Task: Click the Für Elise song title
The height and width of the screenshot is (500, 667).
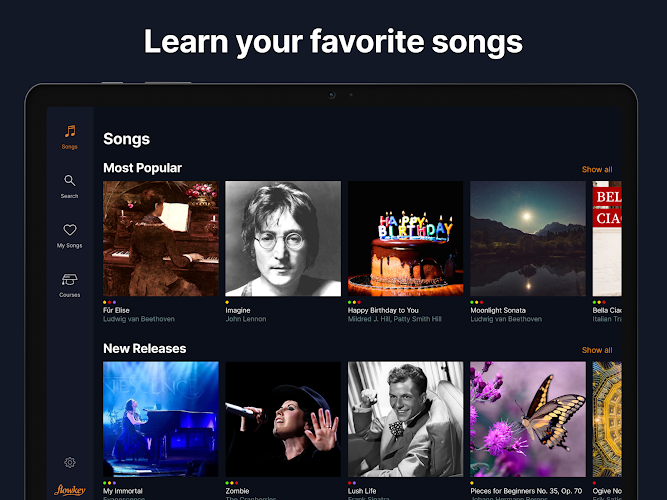Action: coord(117,310)
